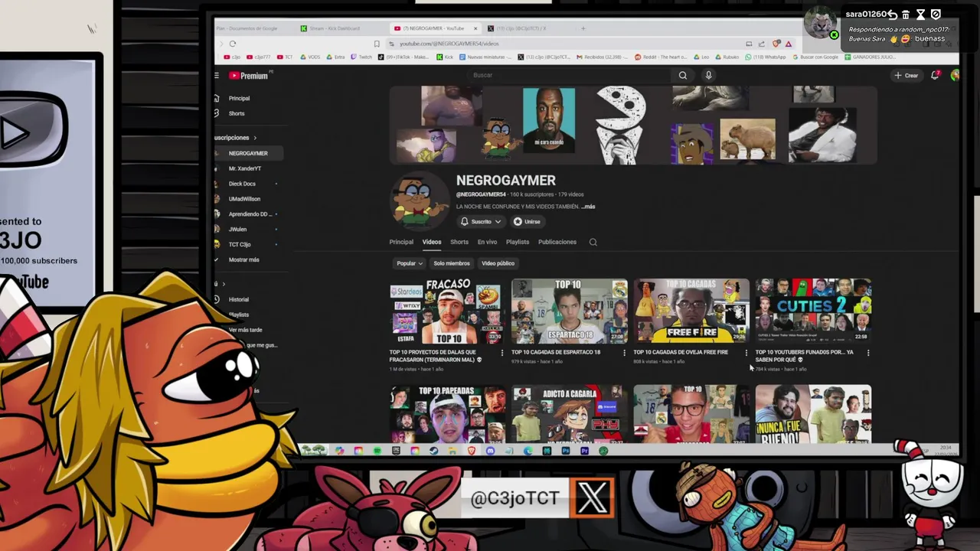Open the hamburger guide menu beside YouTube logo
The width and height of the screenshot is (980, 551).
(217, 76)
